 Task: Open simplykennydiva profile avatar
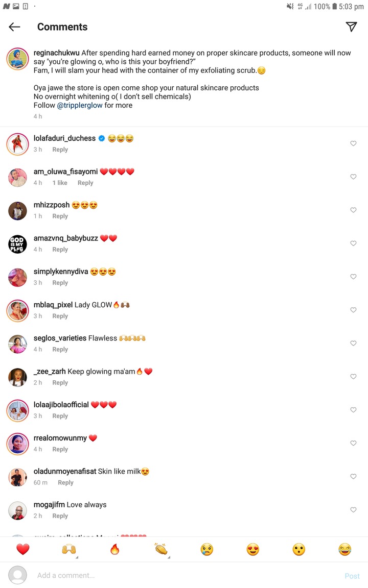[18, 277]
